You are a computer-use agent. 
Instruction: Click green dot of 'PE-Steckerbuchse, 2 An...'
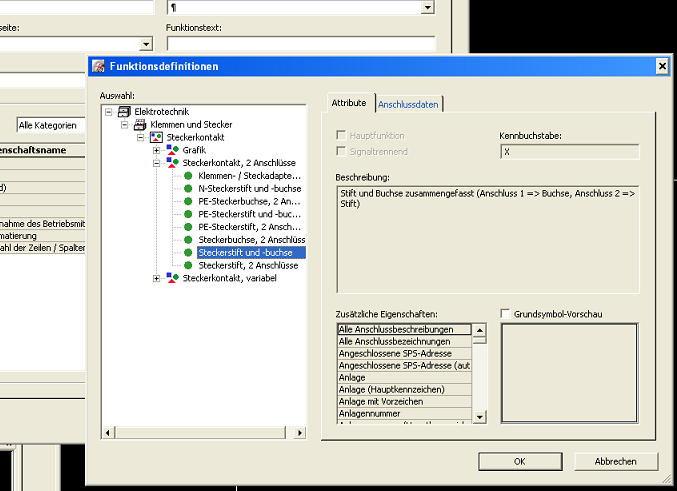click(188, 201)
